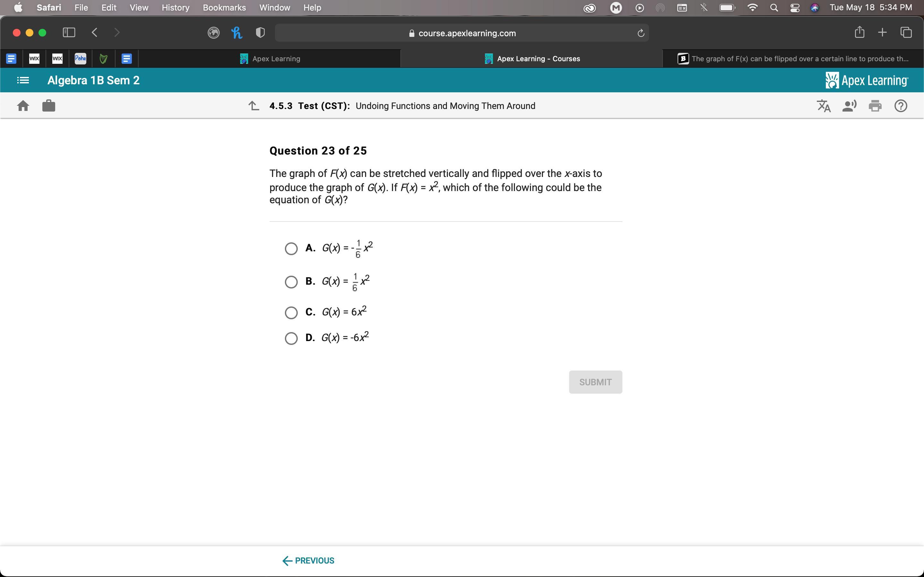Show Safari tab overview

tap(906, 32)
